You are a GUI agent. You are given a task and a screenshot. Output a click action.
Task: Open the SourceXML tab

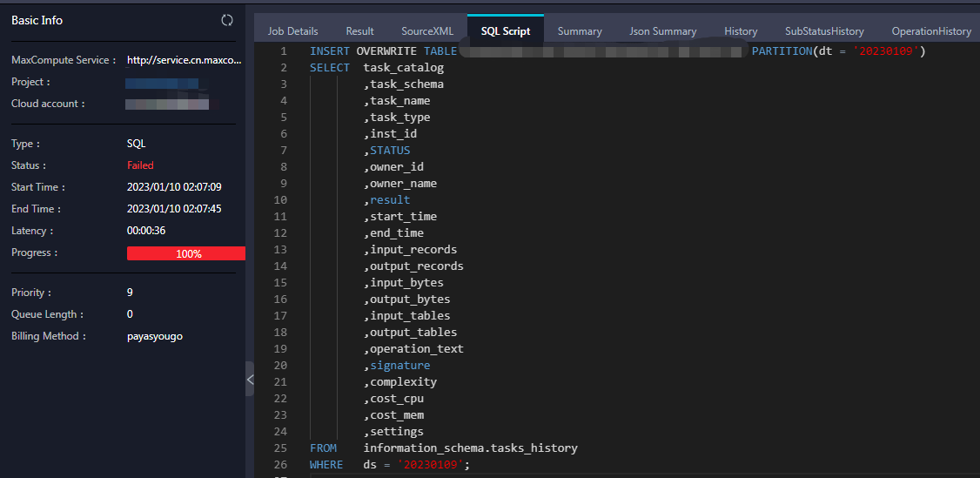click(427, 31)
